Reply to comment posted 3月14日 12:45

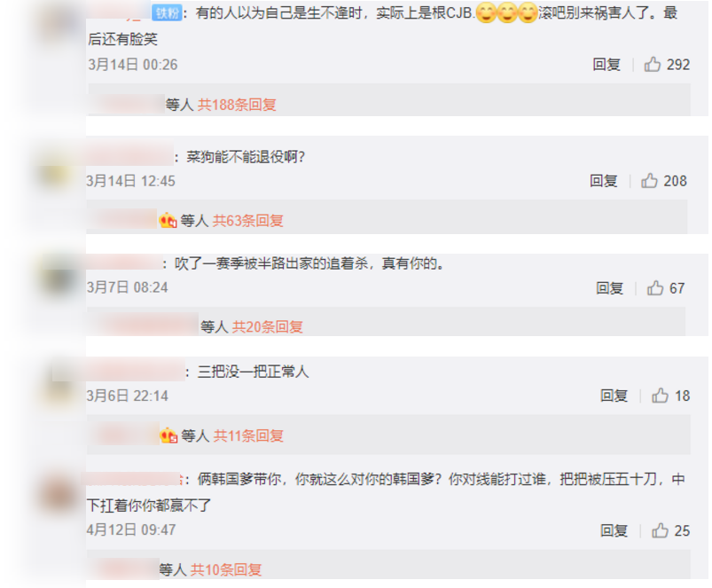[604, 181]
